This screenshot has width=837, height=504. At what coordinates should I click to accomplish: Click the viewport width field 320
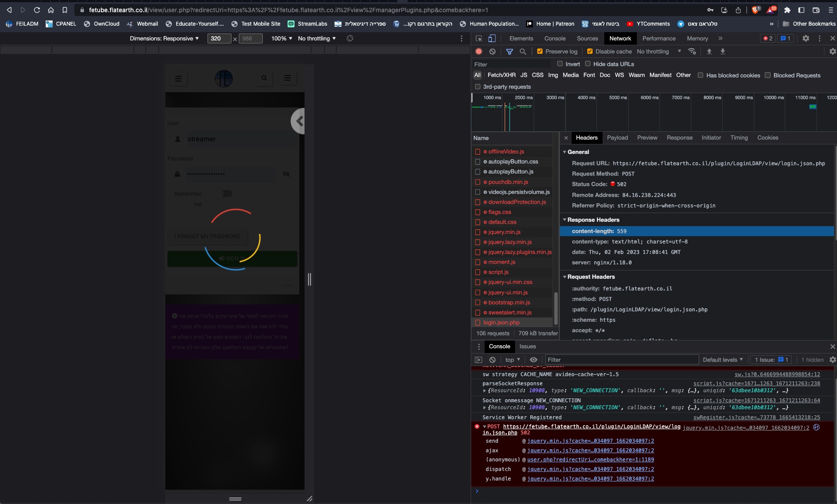click(x=219, y=38)
